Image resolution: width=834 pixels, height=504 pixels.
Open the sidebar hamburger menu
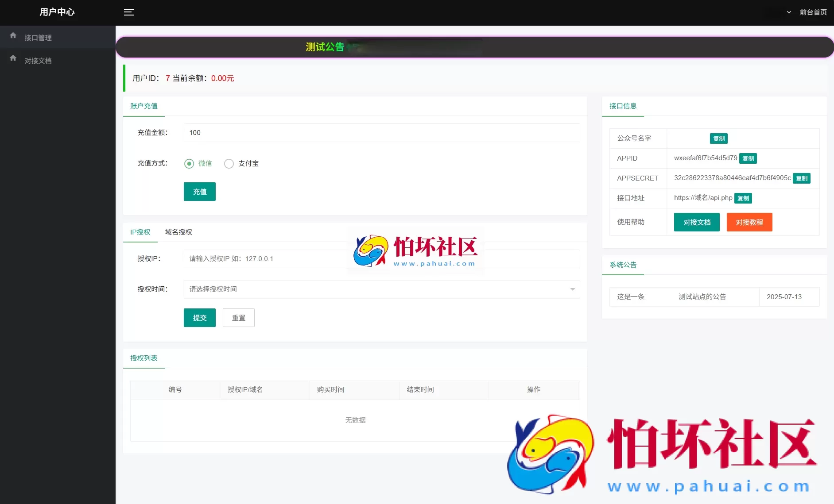pos(129,12)
